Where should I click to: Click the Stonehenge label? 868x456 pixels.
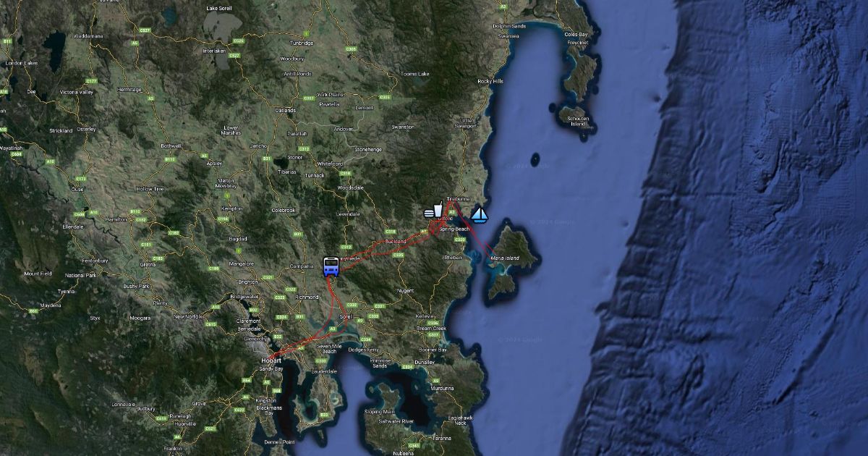367,149
